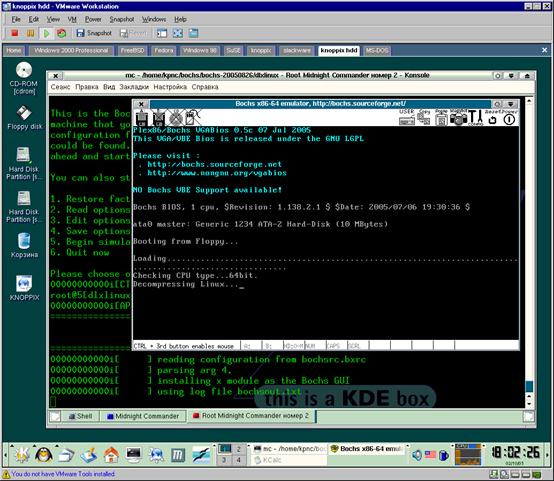Image resolution: width=554 pixels, height=481 pixels.
Task: Switch to virtual desktop 2 pager
Action: (238, 449)
